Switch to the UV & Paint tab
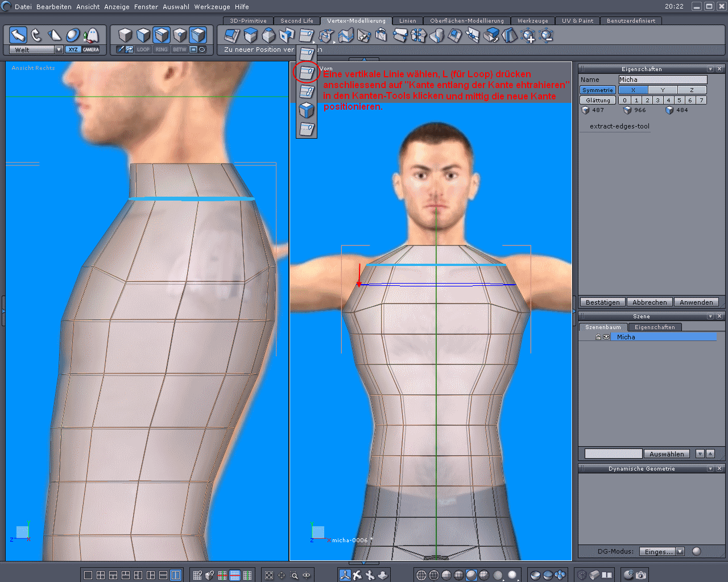 click(577, 20)
